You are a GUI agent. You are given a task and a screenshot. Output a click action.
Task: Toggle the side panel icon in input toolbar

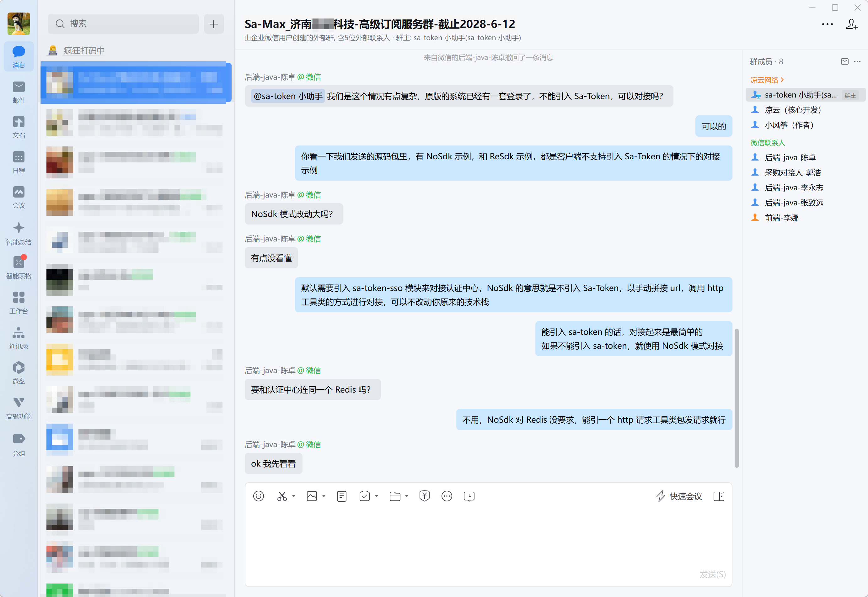point(719,496)
